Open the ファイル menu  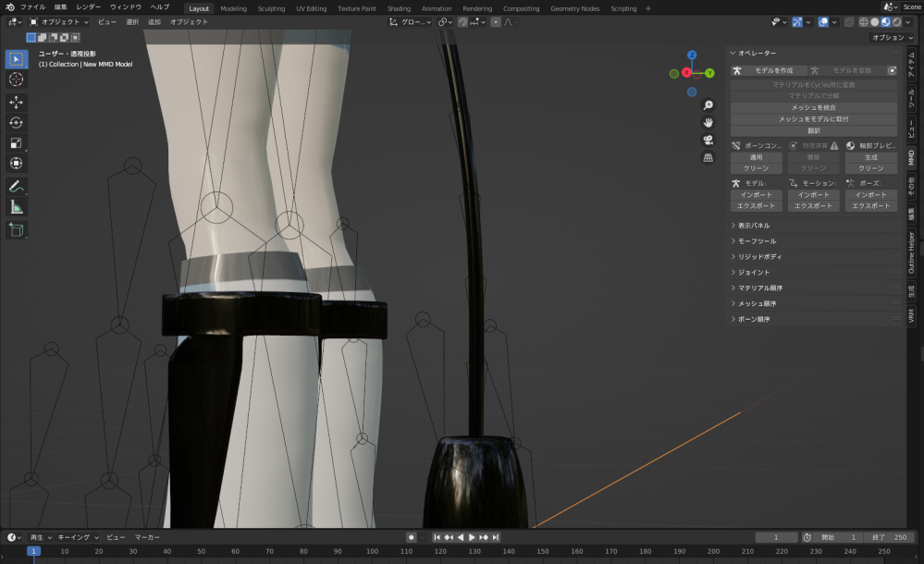coord(32,7)
